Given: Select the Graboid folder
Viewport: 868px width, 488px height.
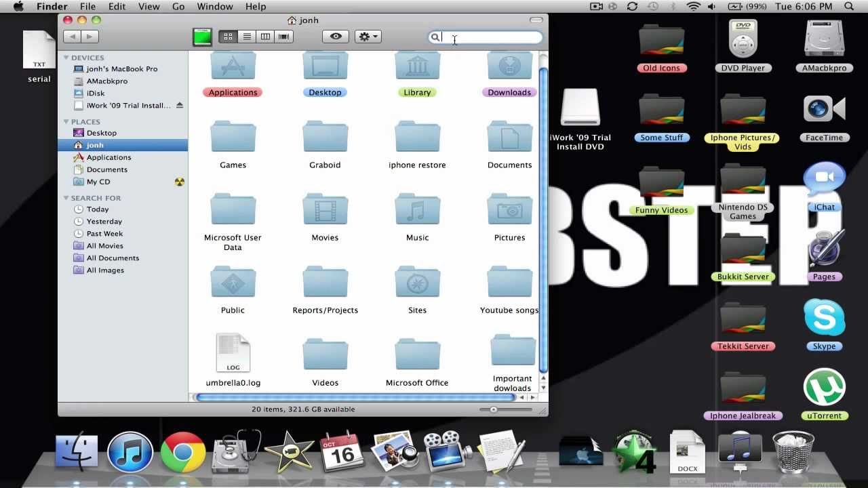Looking at the screenshot, I should 325,138.
